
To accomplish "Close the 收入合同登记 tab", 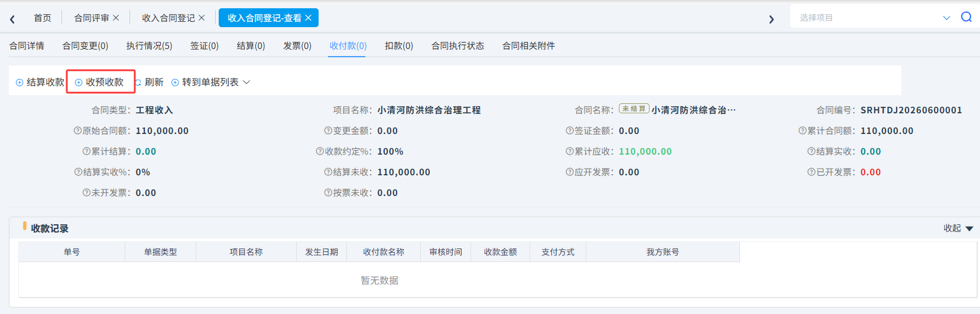I will 202,18.
